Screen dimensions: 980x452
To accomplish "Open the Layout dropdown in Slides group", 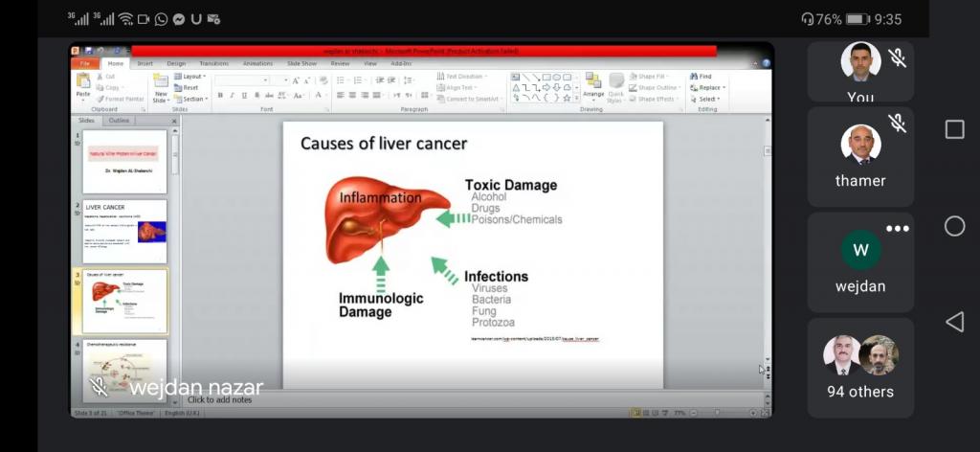I will (191, 76).
